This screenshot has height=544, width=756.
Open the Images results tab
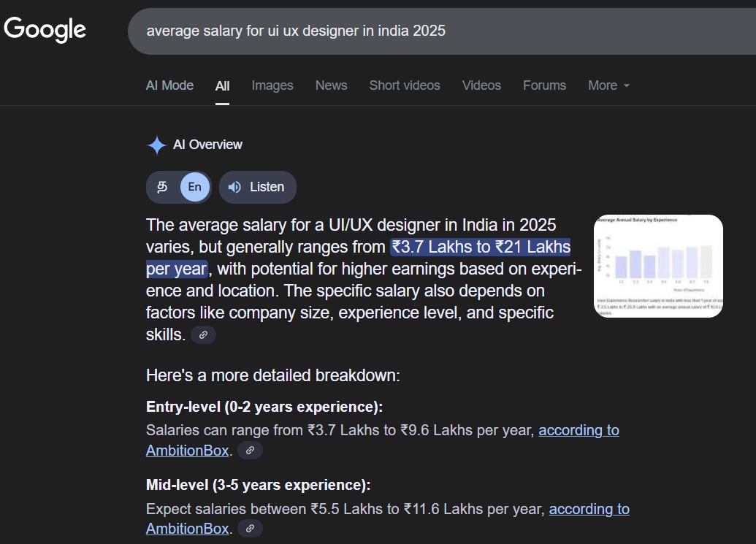(272, 85)
